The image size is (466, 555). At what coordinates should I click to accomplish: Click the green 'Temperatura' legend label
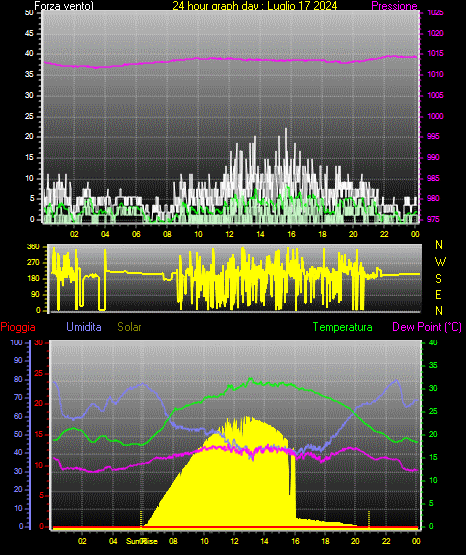(x=343, y=327)
